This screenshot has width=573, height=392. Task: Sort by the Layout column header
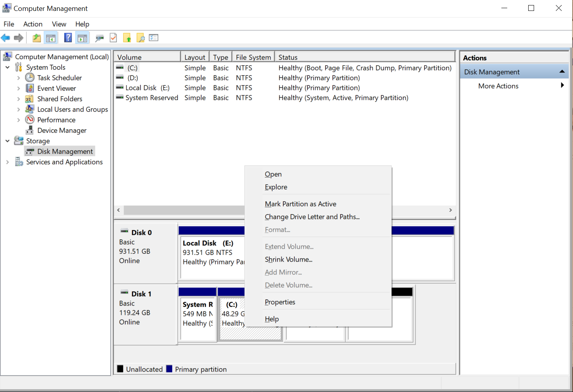point(195,57)
